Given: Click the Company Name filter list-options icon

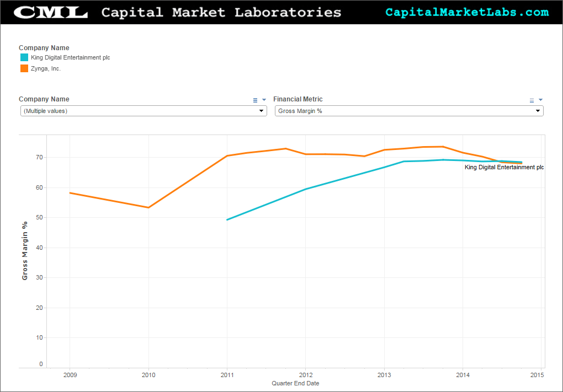Looking at the screenshot, I should point(256,100).
